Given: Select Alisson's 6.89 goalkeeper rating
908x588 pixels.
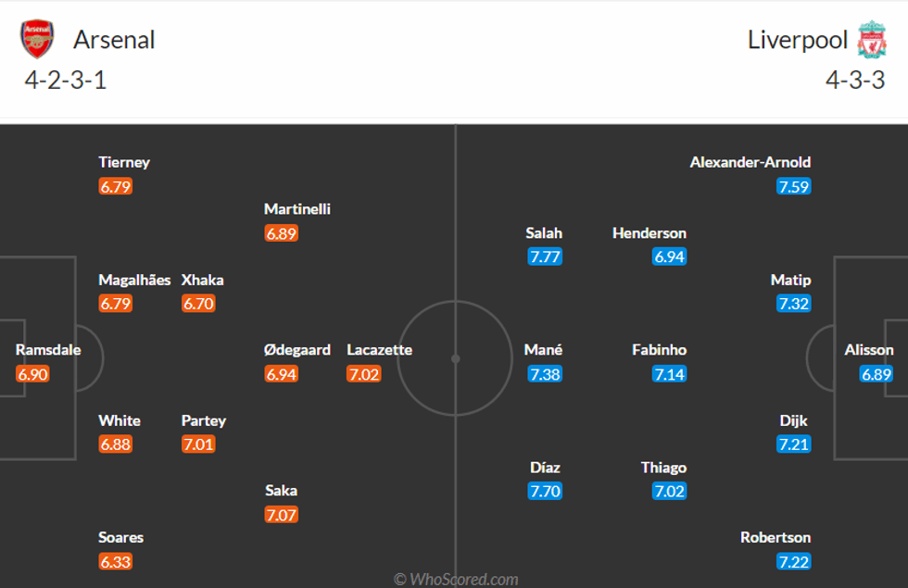Looking at the screenshot, I should (x=876, y=374).
